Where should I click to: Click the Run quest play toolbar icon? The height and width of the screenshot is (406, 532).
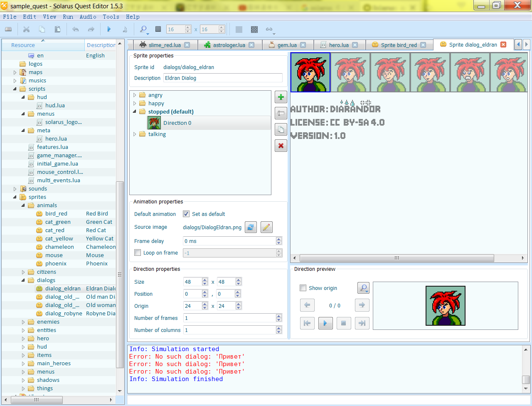pyautogui.click(x=109, y=29)
